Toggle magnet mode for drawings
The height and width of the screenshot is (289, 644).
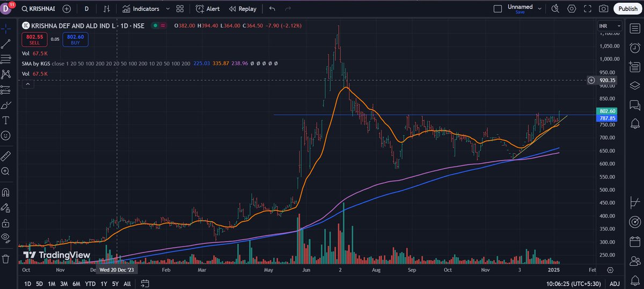(6, 192)
